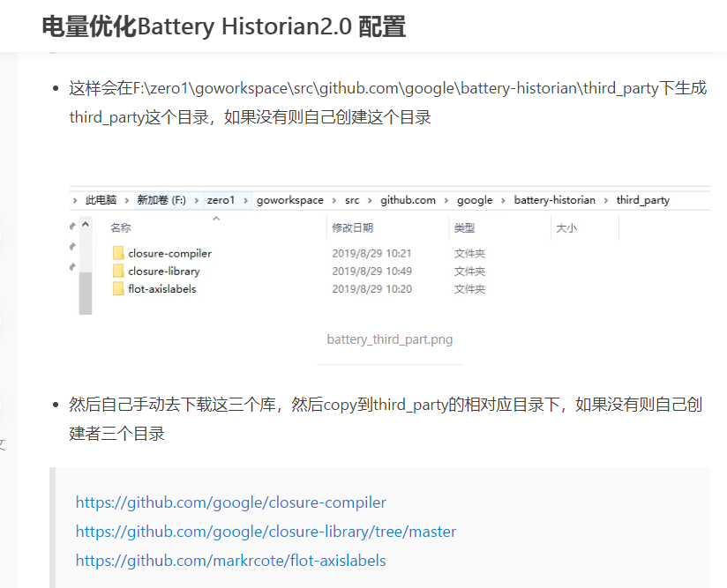Open the markrcote flot-axislabels GitHub link
The image size is (727, 588).
coord(230,561)
